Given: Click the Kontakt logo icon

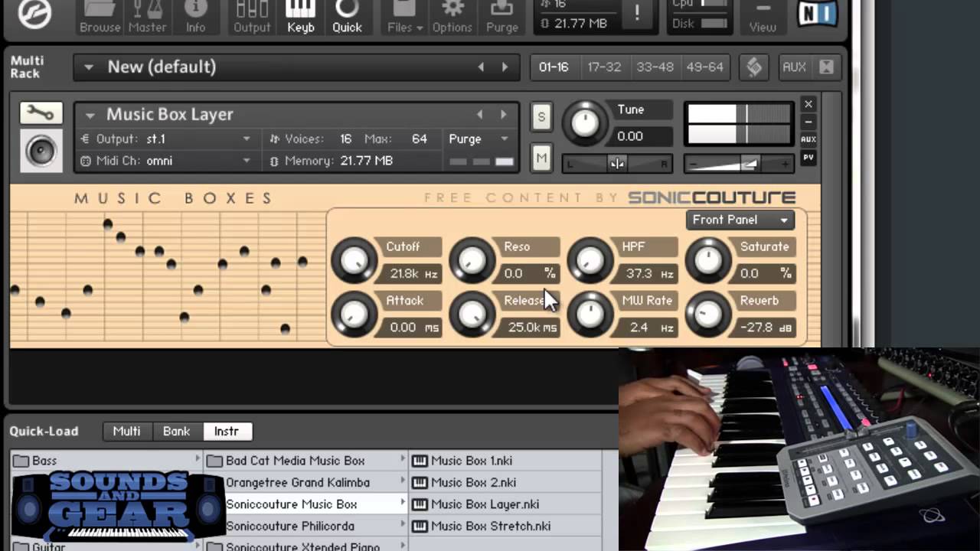Looking at the screenshot, I should (34, 14).
